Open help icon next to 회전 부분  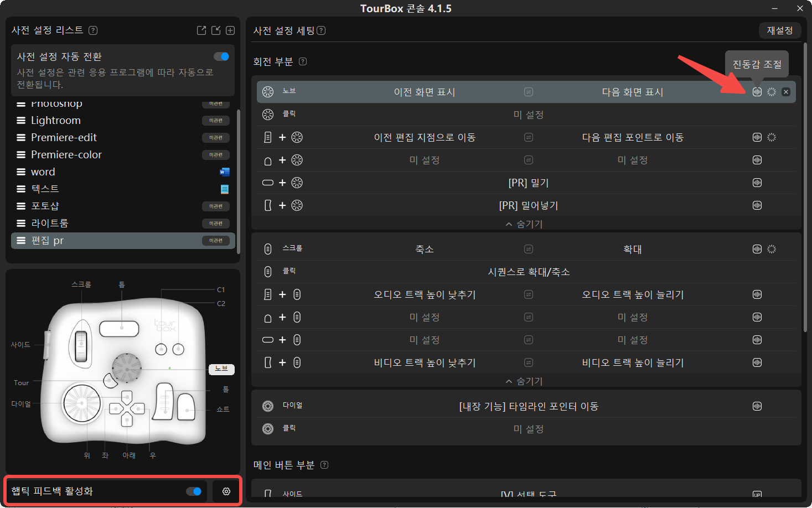click(303, 61)
